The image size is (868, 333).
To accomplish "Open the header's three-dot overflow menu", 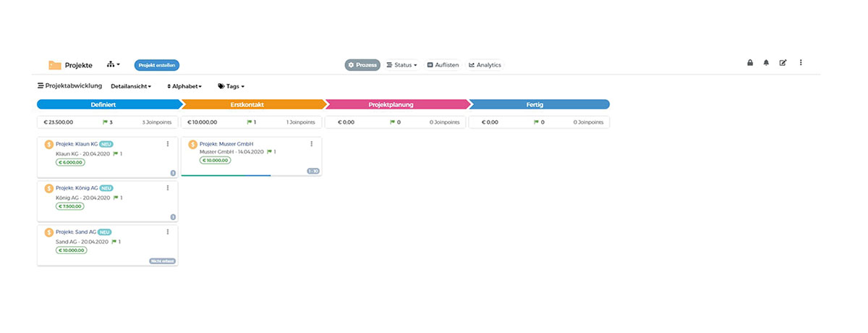I will [801, 63].
